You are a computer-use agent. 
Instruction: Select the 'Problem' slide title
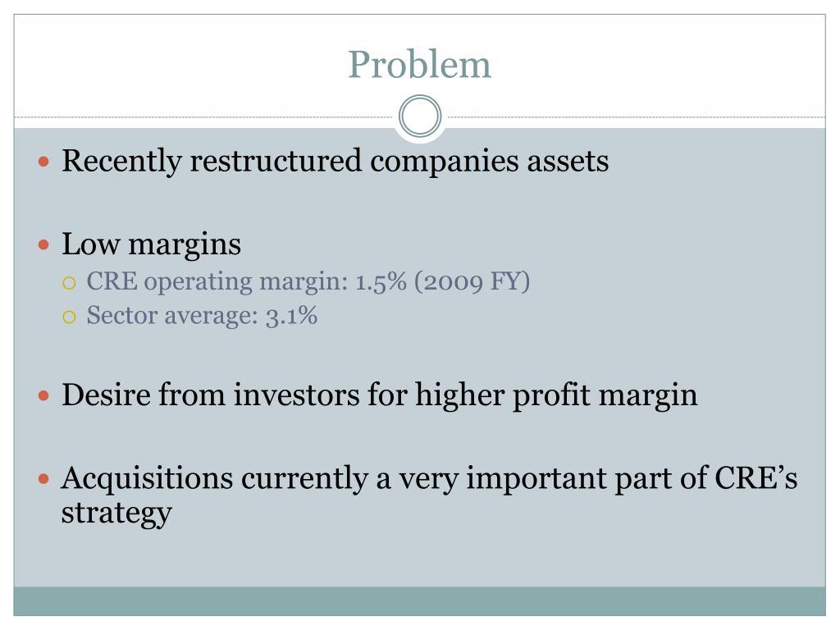point(419,65)
